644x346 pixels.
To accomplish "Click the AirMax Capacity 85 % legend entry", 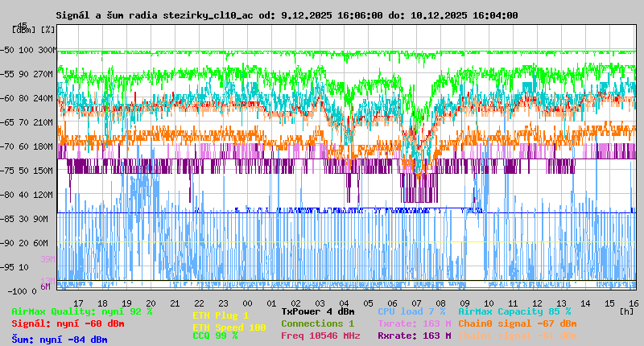I will [x=514, y=311].
